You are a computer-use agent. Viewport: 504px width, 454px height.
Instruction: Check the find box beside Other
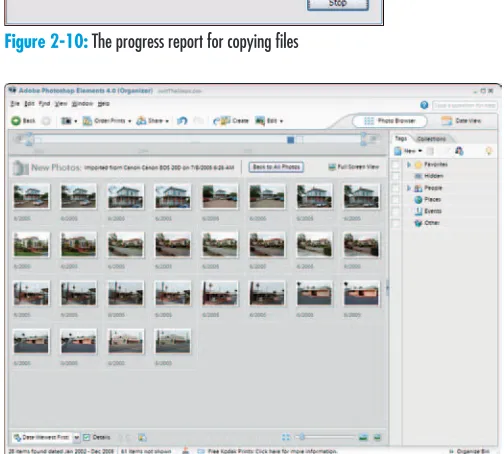click(396, 223)
